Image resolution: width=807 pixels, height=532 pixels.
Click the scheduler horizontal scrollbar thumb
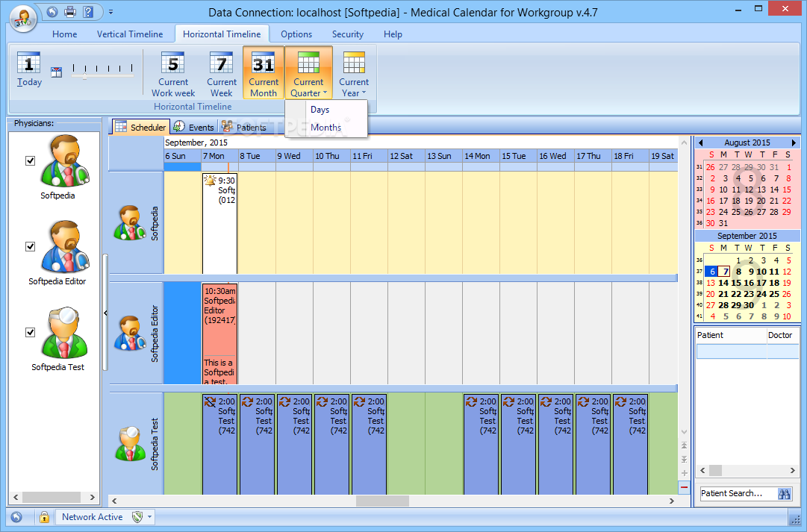coord(382,501)
